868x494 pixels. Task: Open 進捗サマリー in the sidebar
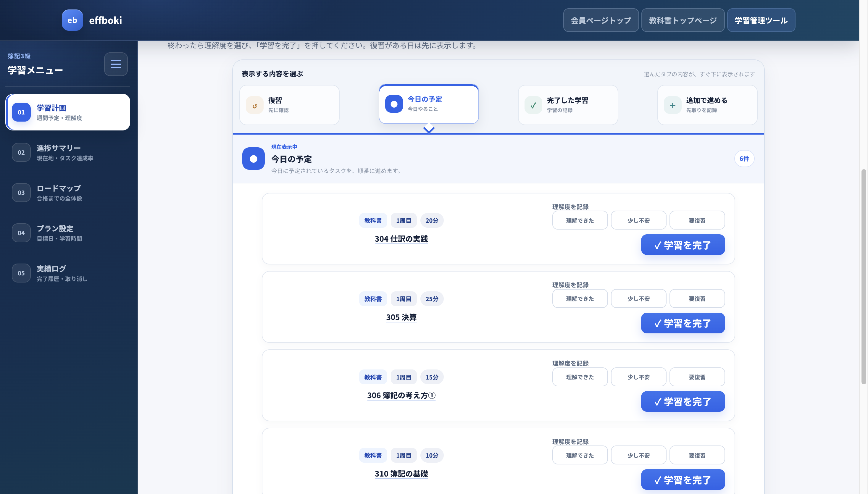tap(68, 152)
